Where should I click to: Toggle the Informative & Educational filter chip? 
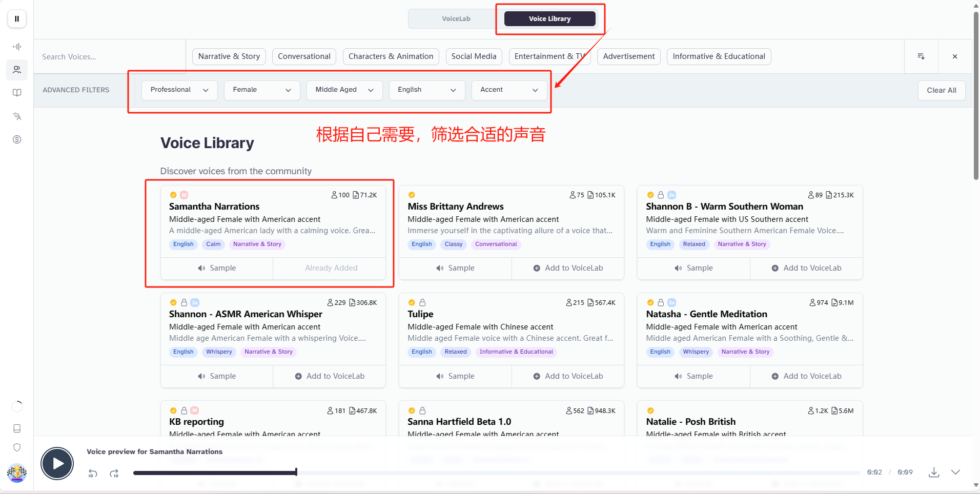pos(719,56)
